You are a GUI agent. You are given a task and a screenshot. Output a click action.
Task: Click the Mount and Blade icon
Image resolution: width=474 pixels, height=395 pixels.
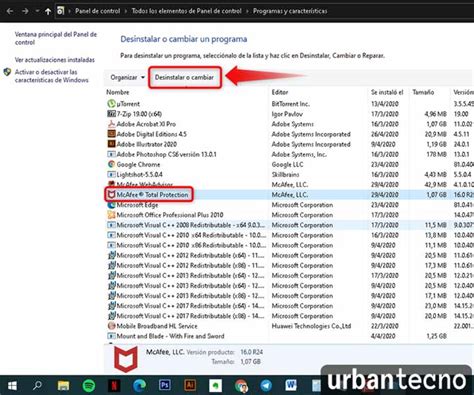tap(111, 336)
